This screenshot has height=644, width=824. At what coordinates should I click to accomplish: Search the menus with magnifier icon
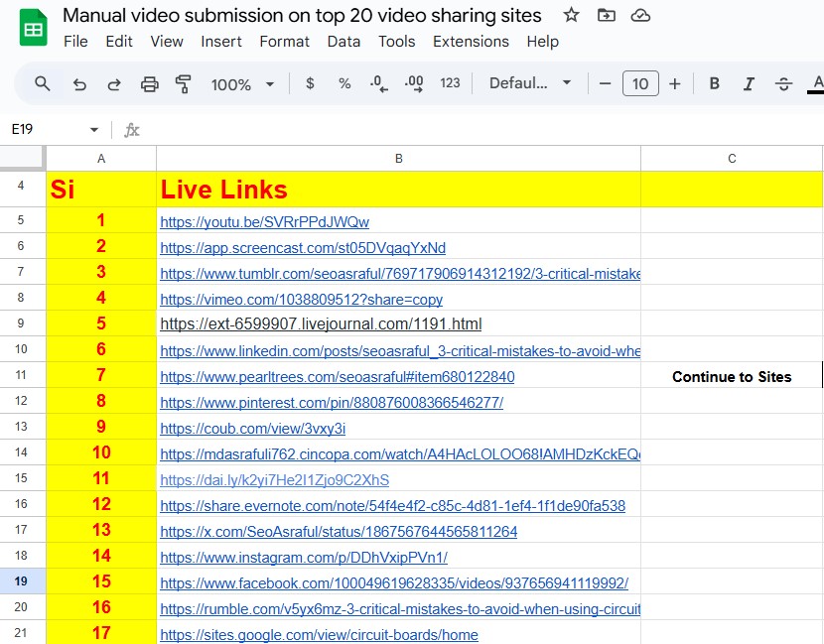pos(43,83)
